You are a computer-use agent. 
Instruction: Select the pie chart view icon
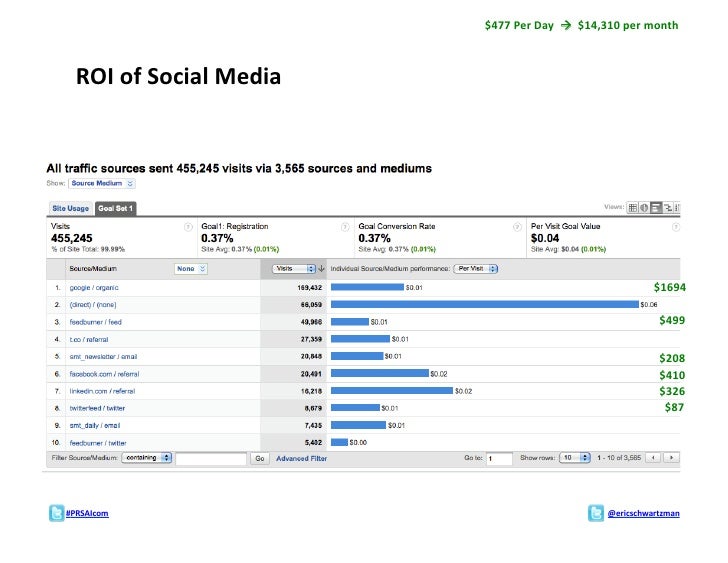(644, 208)
